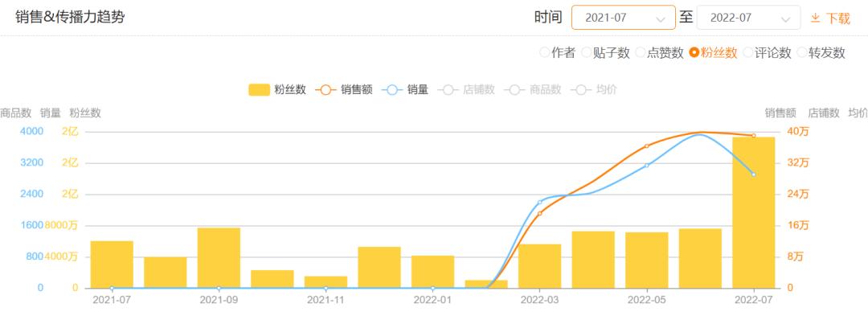Click the 2021-09 fan count bar
Image resolution: width=868 pixels, height=320 pixels.
219,258
